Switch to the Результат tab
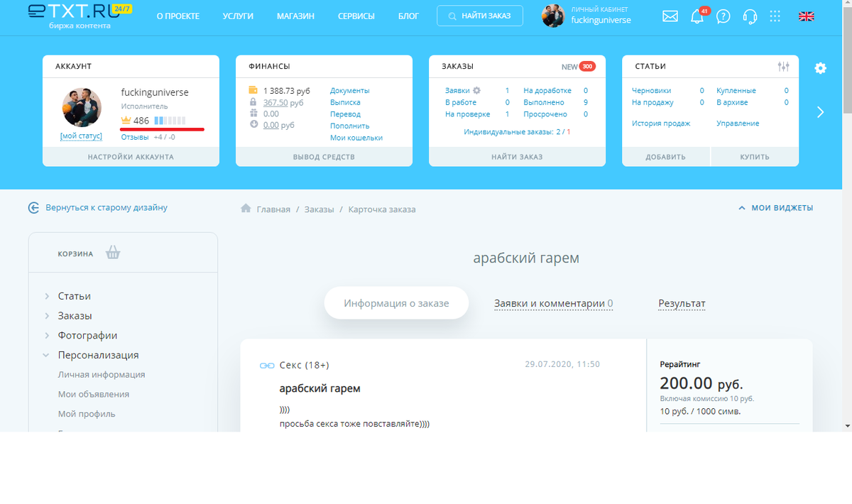This screenshot has width=852, height=504. pyautogui.click(x=681, y=303)
